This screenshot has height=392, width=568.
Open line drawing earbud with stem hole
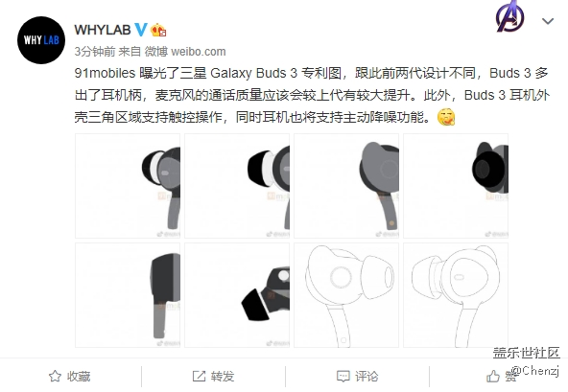[346, 295]
